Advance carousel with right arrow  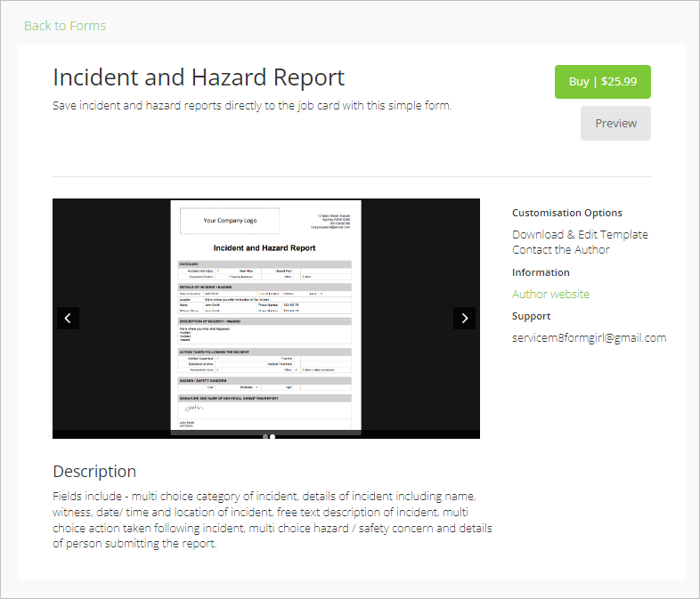tap(464, 318)
